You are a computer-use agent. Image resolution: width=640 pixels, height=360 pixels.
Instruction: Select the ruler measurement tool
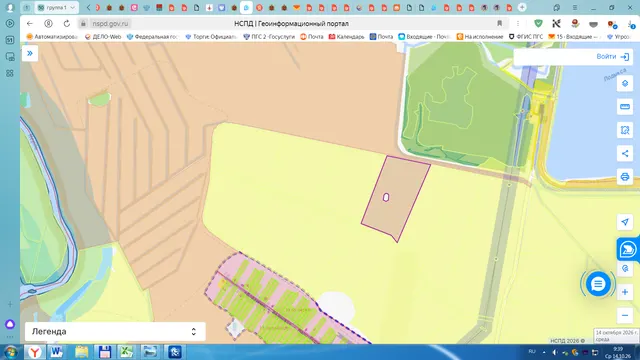[624, 107]
